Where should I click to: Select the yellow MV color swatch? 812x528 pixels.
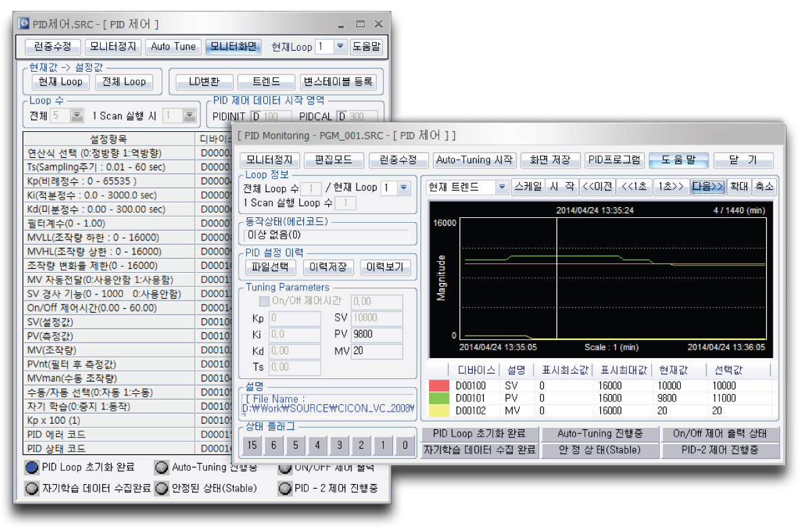coord(438,410)
